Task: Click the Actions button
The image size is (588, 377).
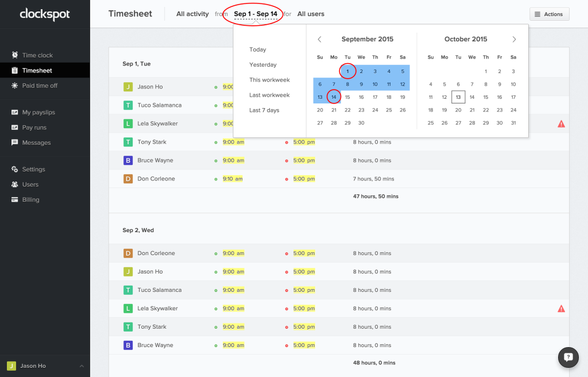Action: [x=549, y=14]
